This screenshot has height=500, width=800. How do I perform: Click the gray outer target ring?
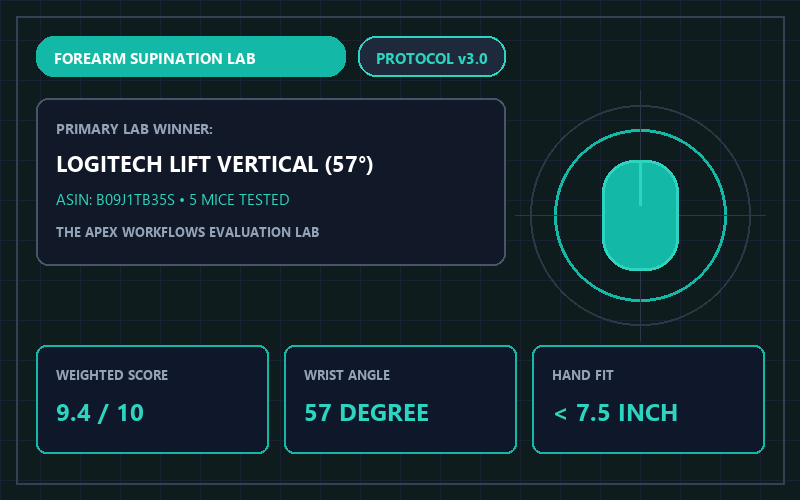click(x=640, y=106)
